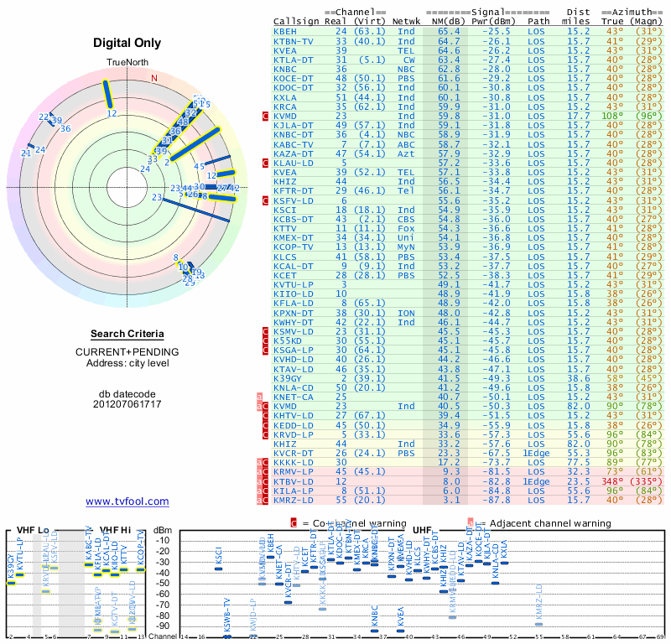This screenshot has width=671, height=644.
Task: Click the KCET callsign in the table
Action: (x=285, y=276)
